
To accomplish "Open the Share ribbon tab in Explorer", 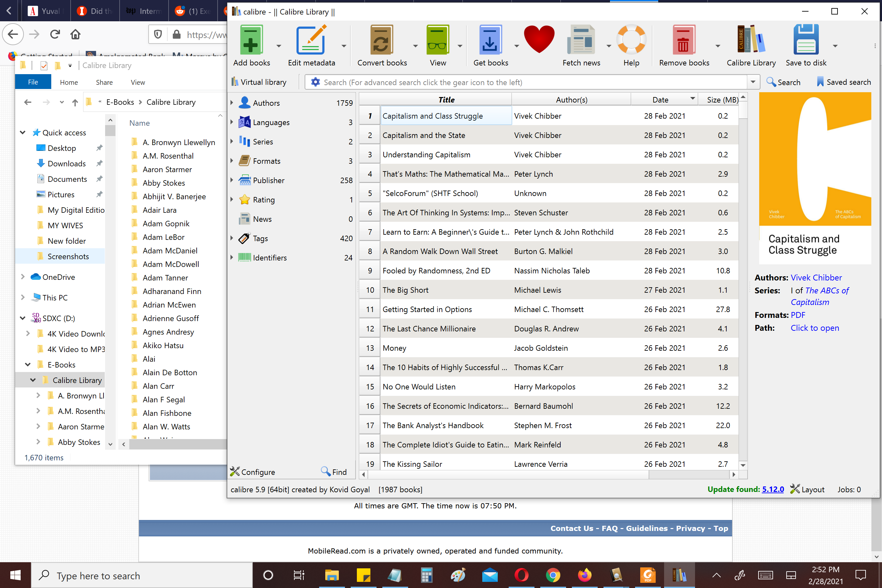I will click(x=104, y=82).
